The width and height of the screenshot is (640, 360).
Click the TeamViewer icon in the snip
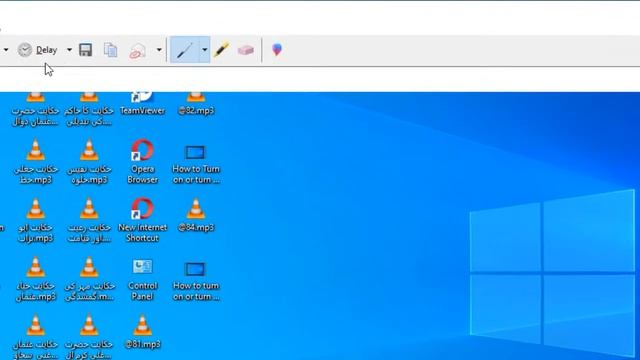[142, 103]
